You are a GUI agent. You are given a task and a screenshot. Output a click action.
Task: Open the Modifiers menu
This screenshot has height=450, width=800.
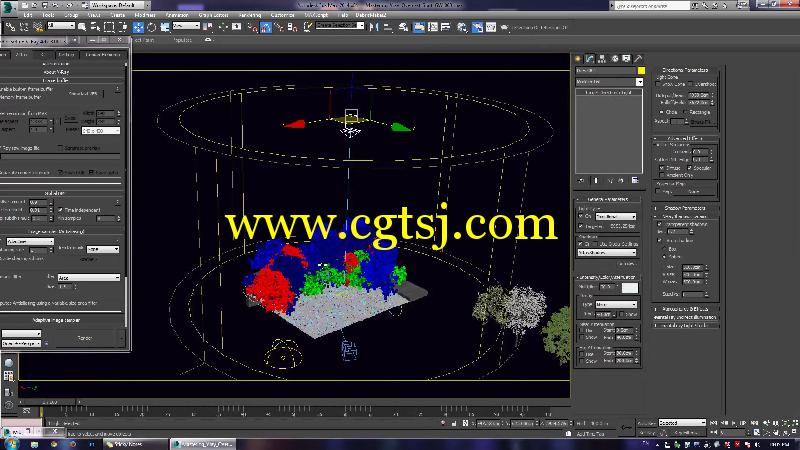point(144,15)
